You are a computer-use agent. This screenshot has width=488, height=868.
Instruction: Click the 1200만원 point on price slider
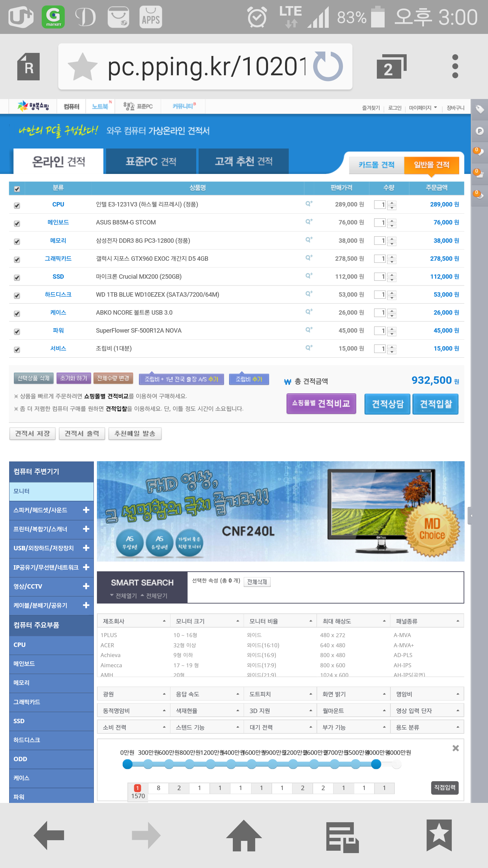(x=210, y=764)
